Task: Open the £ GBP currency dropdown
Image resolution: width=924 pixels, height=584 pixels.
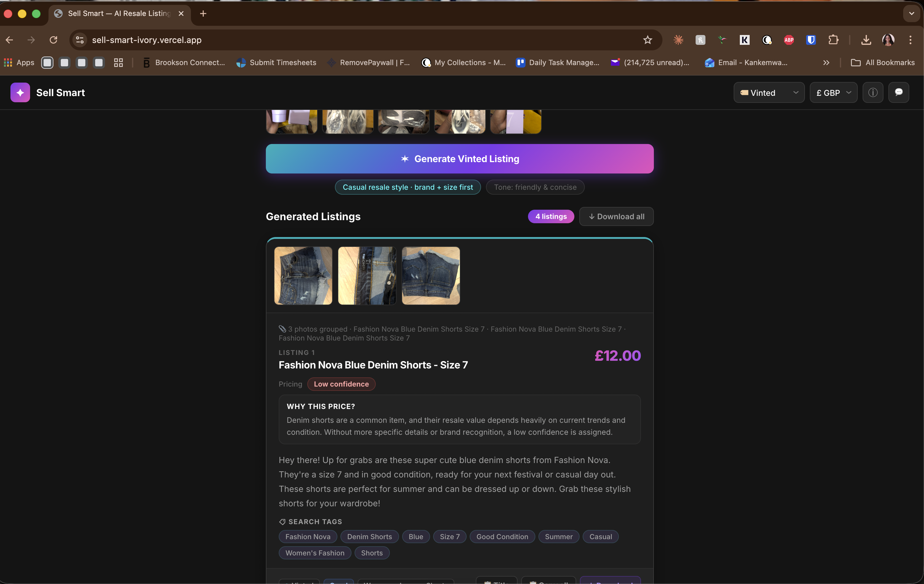Action: (833, 92)
